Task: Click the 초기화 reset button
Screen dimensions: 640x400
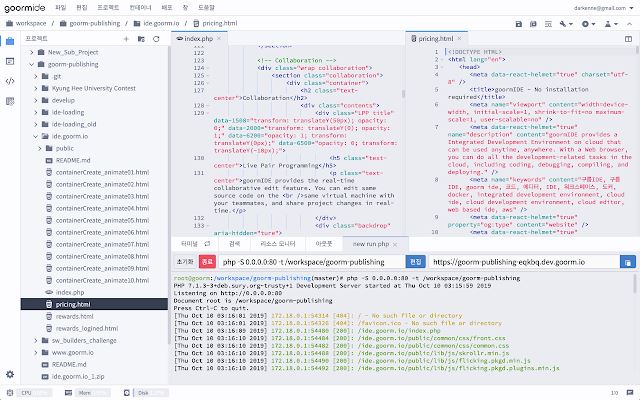Action: coord(185,262)
